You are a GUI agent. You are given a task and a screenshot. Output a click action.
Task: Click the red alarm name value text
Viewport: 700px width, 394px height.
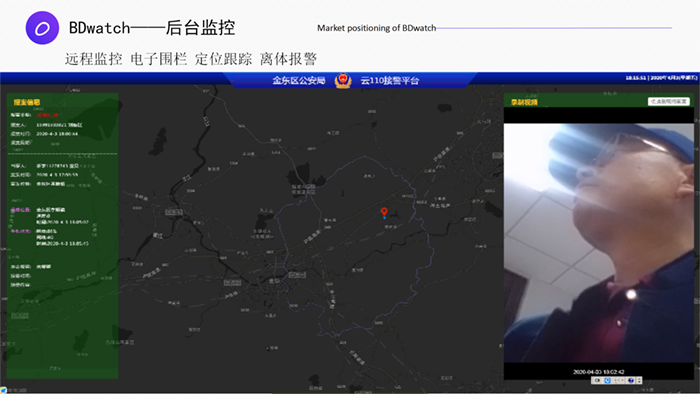(x=47, y=115)
